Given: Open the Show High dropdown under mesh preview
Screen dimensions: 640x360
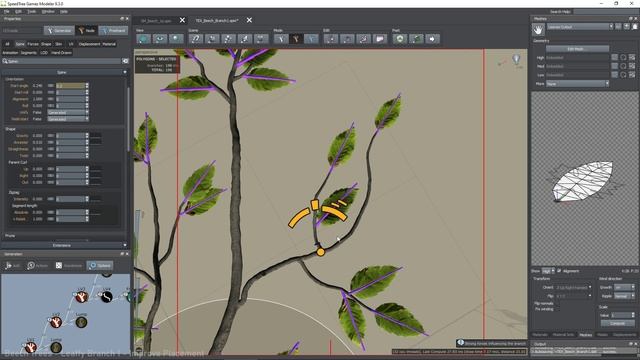Looking at the screenshot, I should click(x=548, y=271).
